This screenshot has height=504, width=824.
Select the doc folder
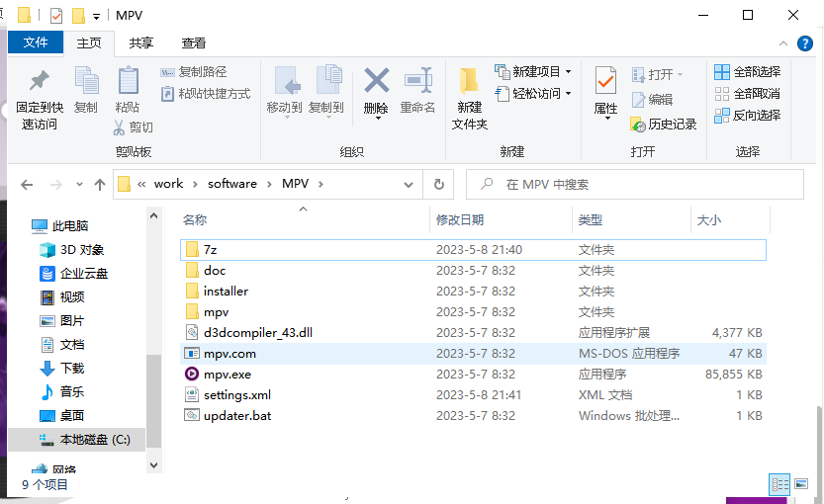click(473, 271)
